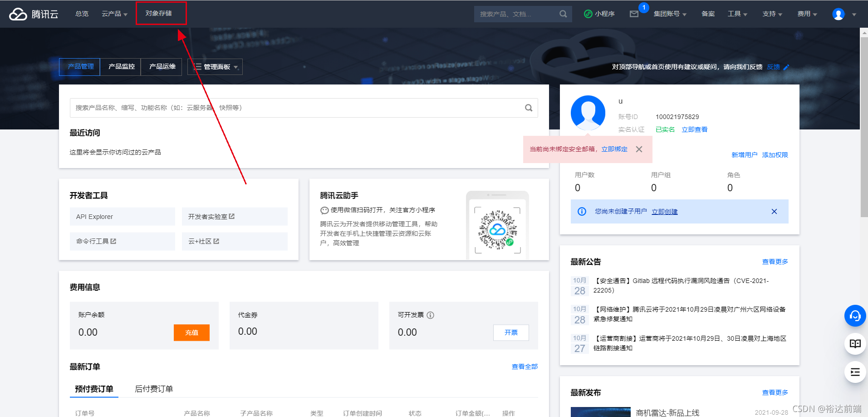Click the 立即查看 link

pos(695,130)
